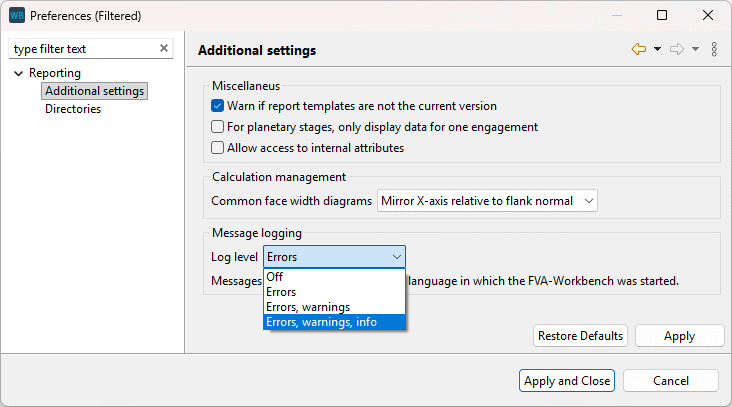The height and width of the screenshot is (407, 732).
Task: Maximize the Preferences window
Action: 662,16
